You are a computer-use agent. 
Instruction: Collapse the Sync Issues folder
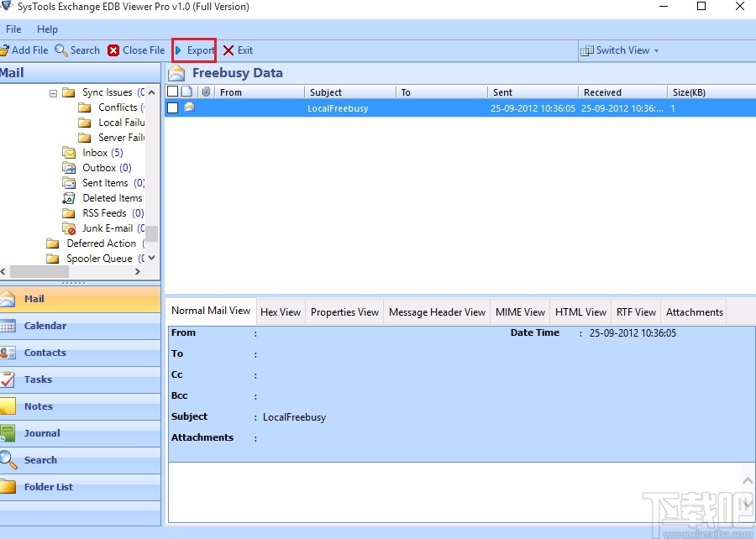coord(53,92)
